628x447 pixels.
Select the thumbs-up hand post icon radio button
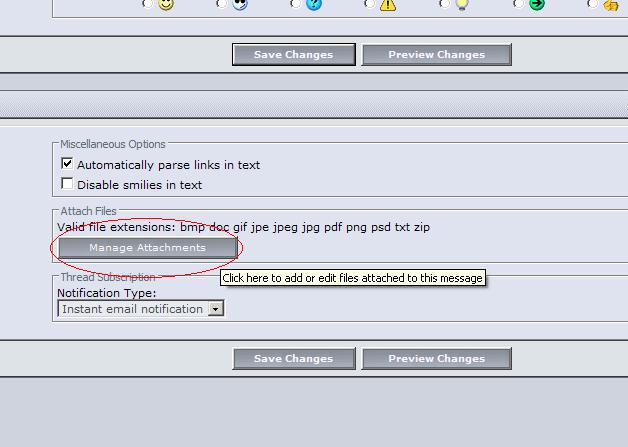592,4
